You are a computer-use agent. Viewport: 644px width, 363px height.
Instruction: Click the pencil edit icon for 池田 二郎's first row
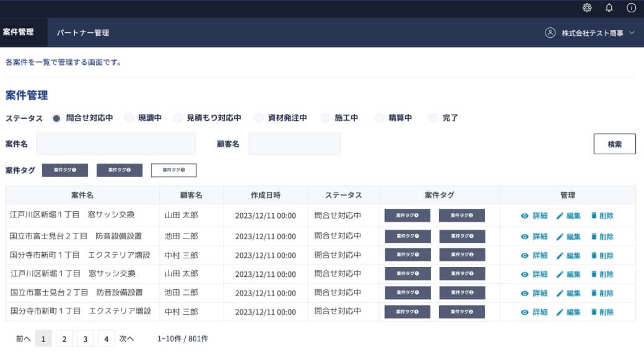pyautogui.click(x=560, y=237)
